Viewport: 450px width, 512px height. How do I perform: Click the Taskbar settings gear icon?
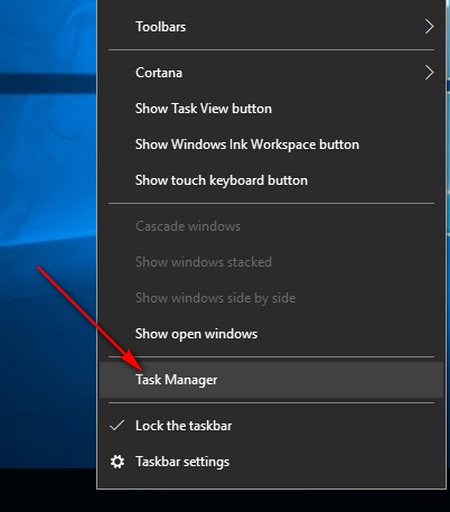117,462
